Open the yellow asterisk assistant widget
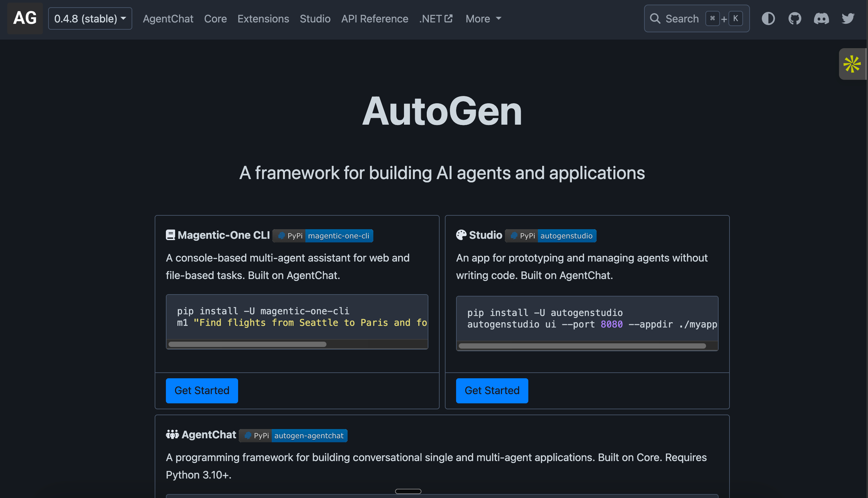 click(x=853, y=64)
